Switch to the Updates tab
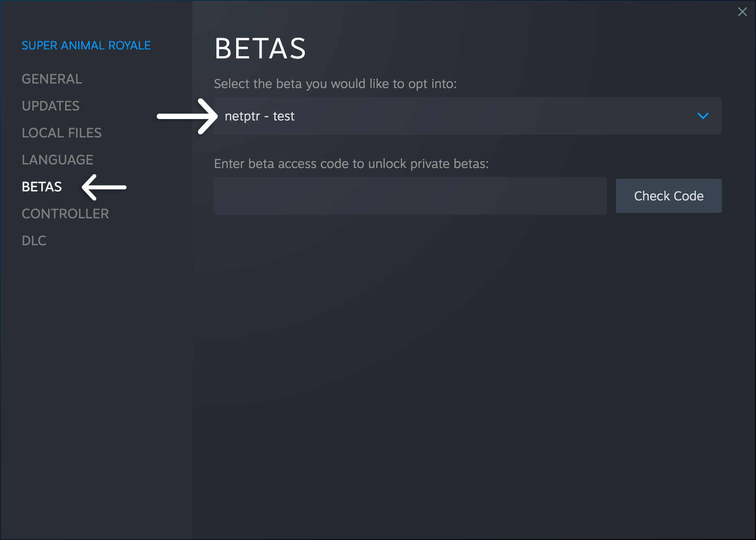The width and height of the screenshot is (756, 540). [51, 106]
